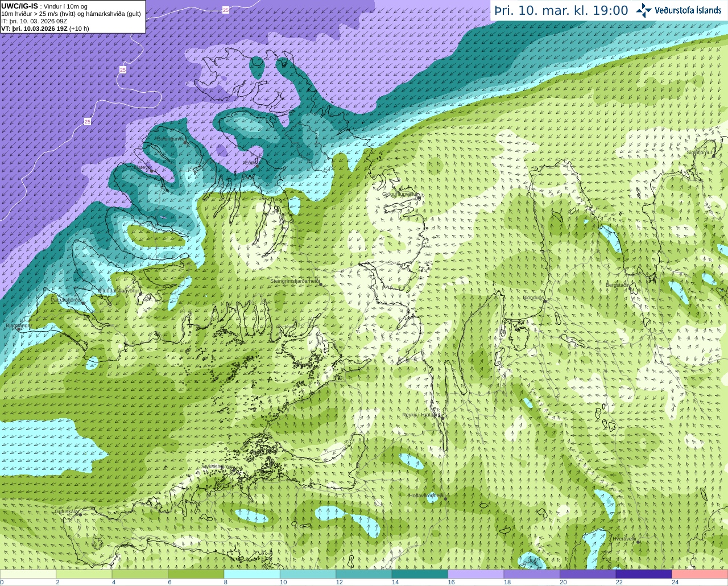Select the date header Þri. 10. mar. kl. 19:00
Screen dimensions: 728x586
point(561,11)
